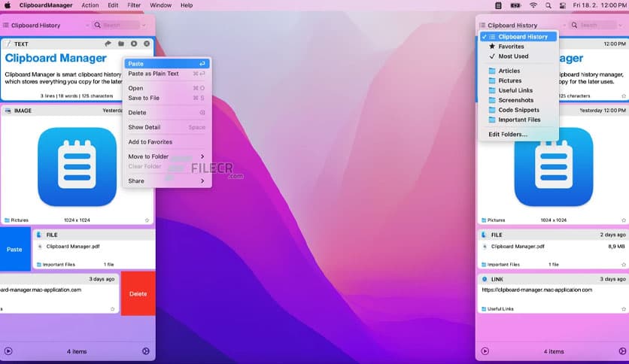Click the blue LINK type icon in the right panel
The width and height of the screenshot is (629, 364).
point(485,279)
